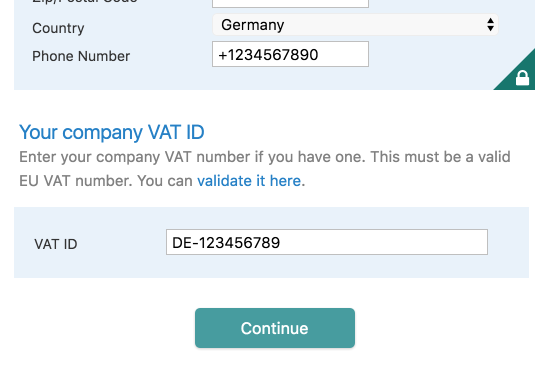Click the up-down arrows on the Country selector
The image size is (550, 371).
490,25
